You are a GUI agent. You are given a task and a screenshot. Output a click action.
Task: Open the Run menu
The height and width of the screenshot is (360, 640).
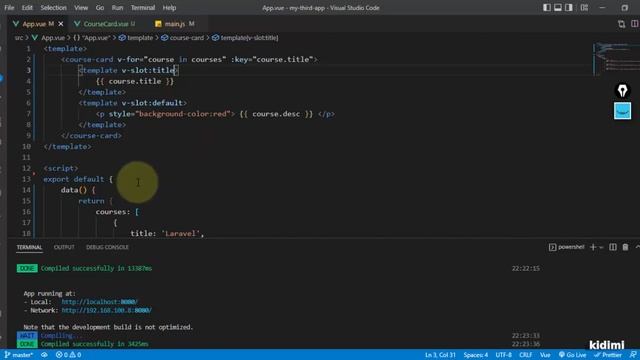point(117,8)
